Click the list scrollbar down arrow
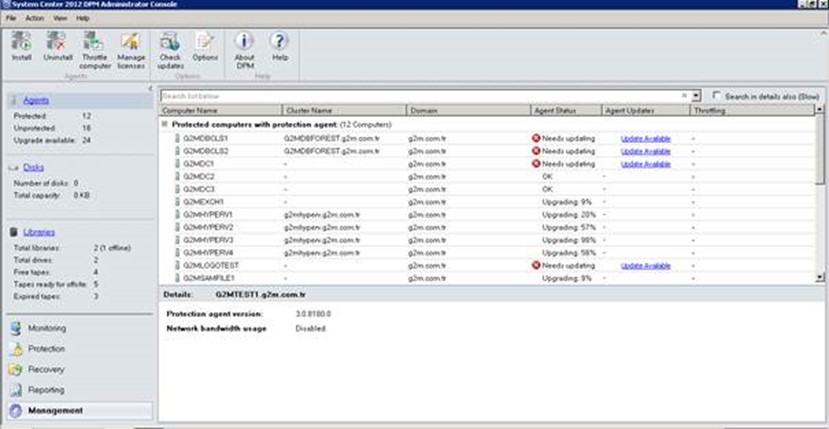The width and height of the screenshot is (829, 429). point(819,277)
